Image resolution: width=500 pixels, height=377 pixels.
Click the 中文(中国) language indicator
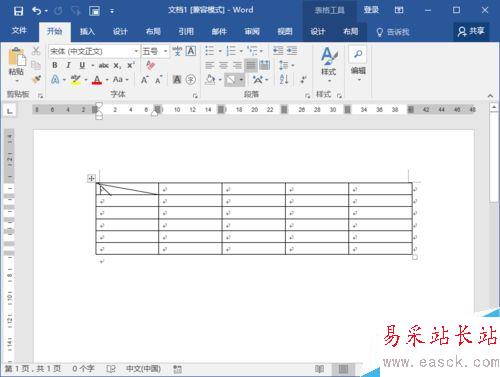click(x=143, y=369)
